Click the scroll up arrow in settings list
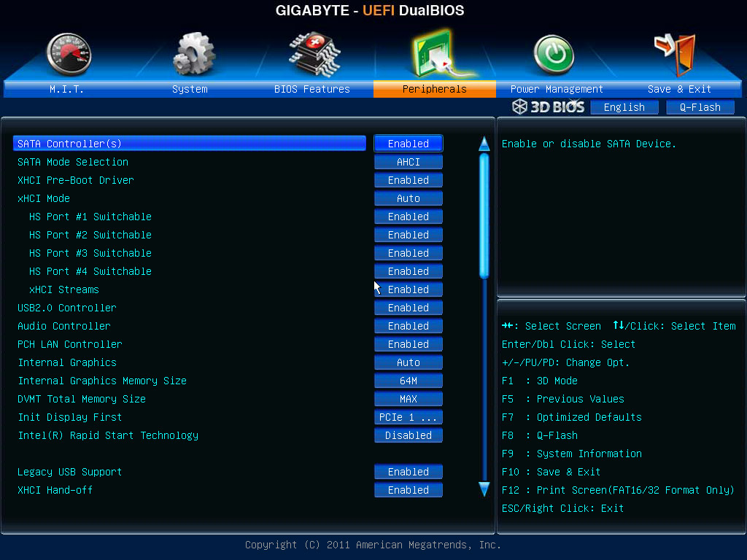The height and width of the screenshot is (560, 747). [484, 144]
